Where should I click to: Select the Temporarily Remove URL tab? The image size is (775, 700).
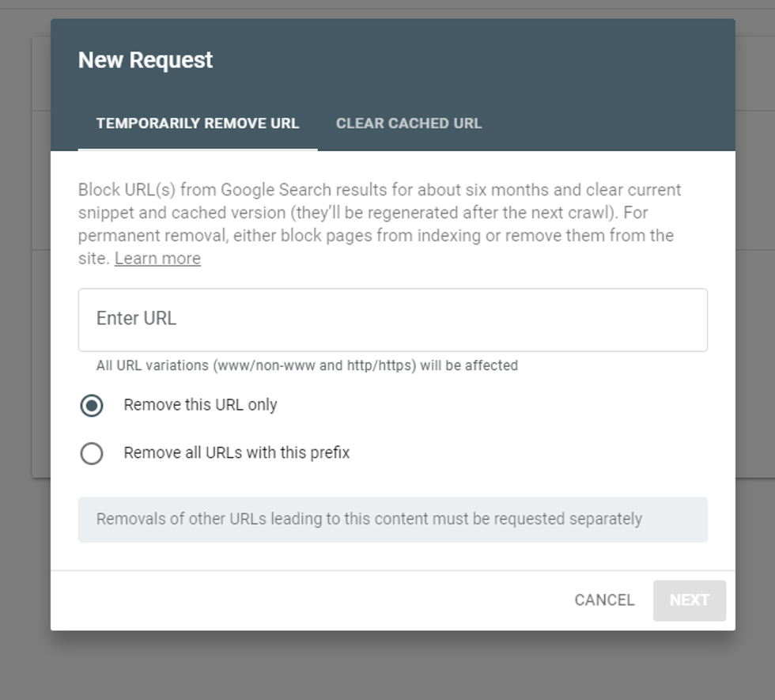pos(198,123)
